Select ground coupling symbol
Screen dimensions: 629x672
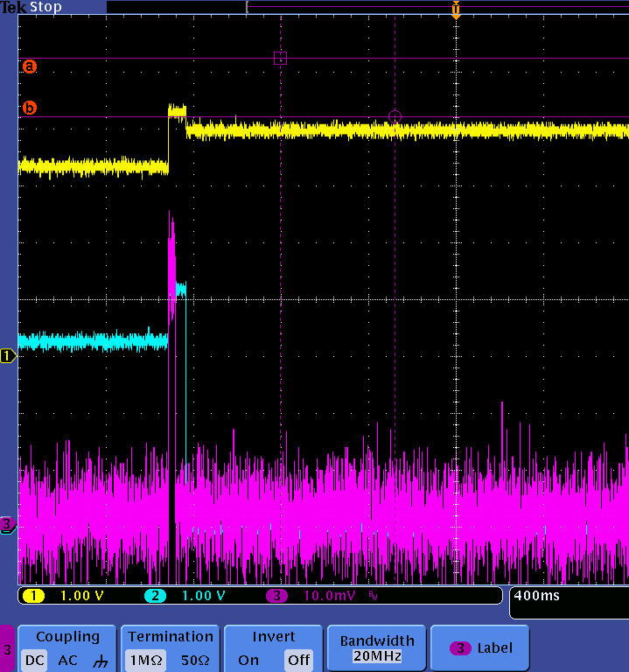[x=101, y=661]
